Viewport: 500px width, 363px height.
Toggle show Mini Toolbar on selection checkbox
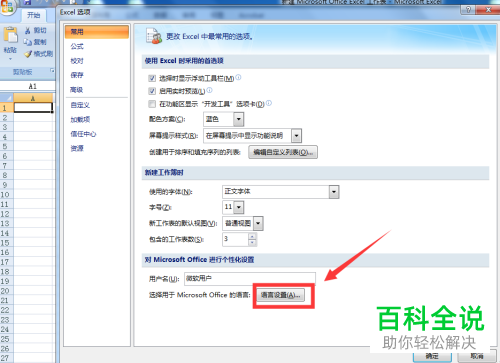point(152,78)
